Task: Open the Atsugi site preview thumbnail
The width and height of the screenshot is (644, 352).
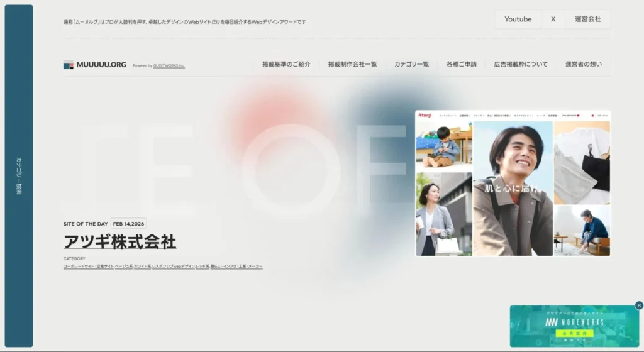Action: pyautogui.click(x=513, y=184)
